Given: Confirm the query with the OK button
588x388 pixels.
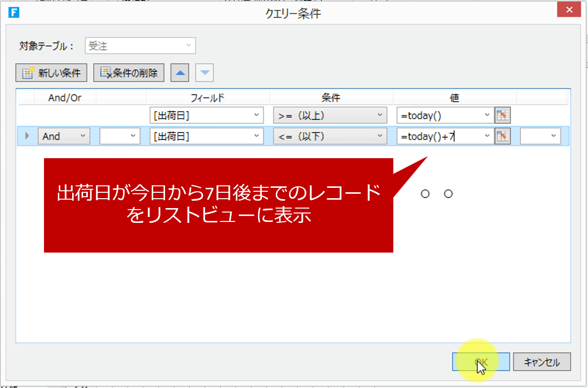Looking at the screenshot, I should tap(481, 361).
